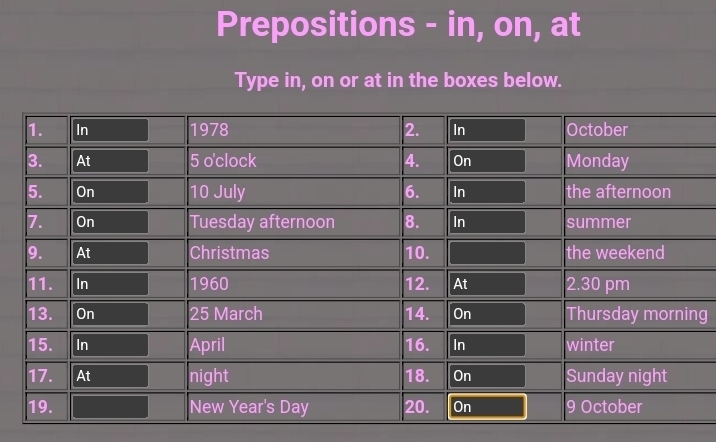
Task: Focus the box beside 25 March
Action: coord(110,314)
